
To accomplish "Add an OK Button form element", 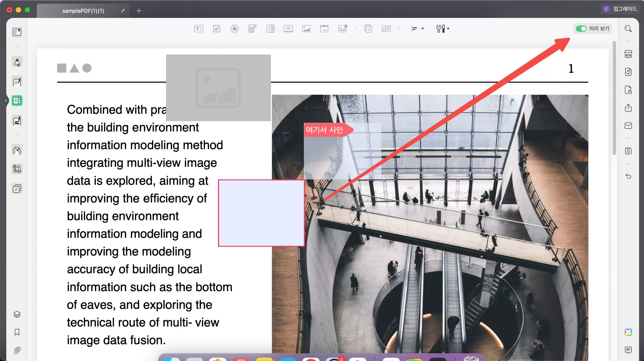I will tap(288, 29).
